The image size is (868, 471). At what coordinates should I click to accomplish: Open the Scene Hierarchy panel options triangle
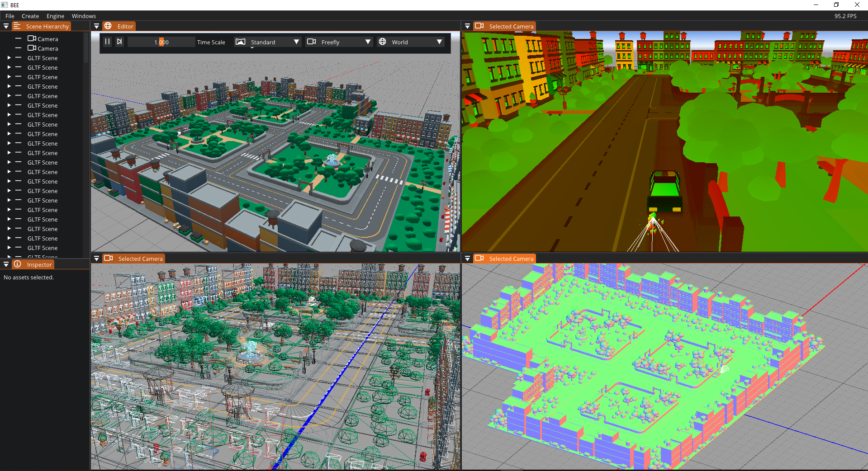point(6,26)
